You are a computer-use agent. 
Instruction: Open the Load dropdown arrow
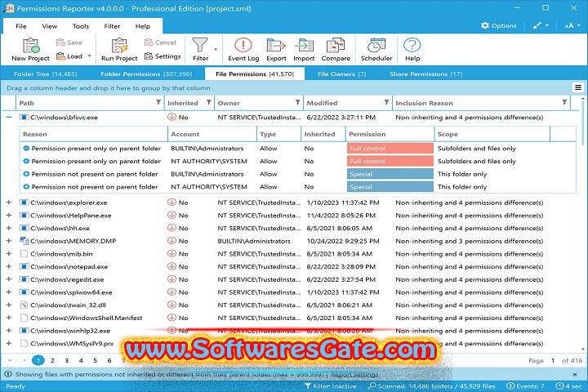click(89, 56)
